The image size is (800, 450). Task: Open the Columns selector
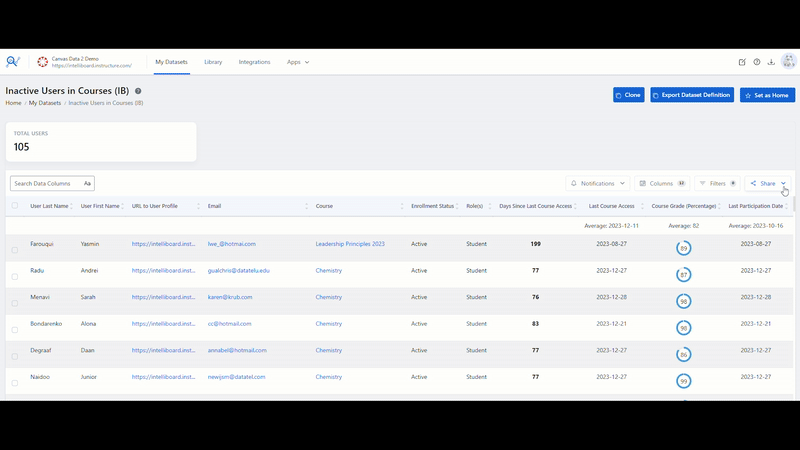coord(662,183)
